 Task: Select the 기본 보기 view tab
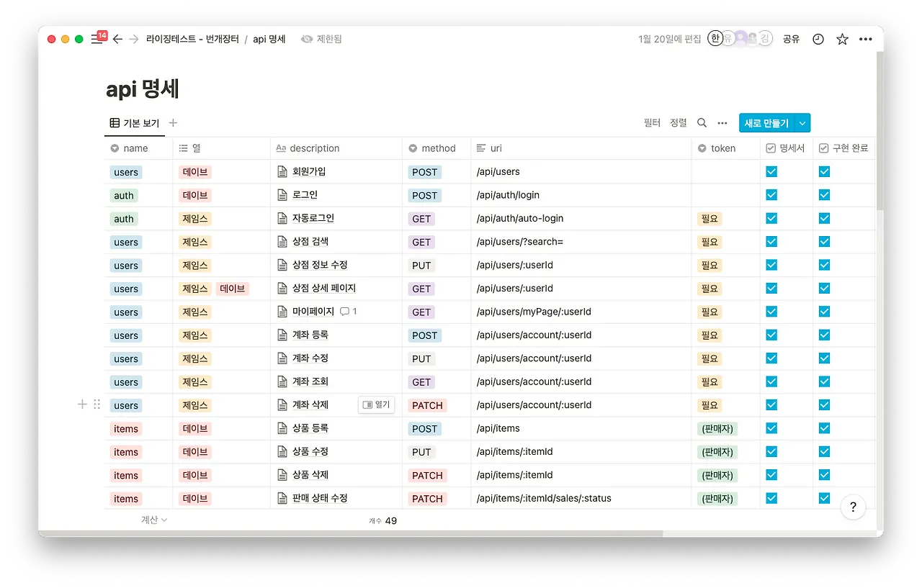point(135,123)
